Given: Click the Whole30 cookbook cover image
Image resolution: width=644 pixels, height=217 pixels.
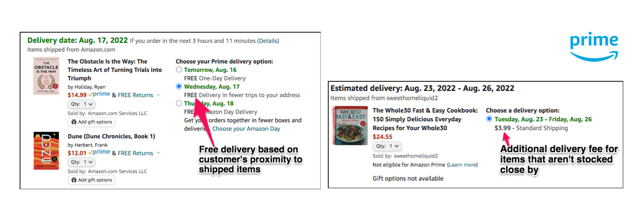Looking at the screenshot, I should 350,126.
